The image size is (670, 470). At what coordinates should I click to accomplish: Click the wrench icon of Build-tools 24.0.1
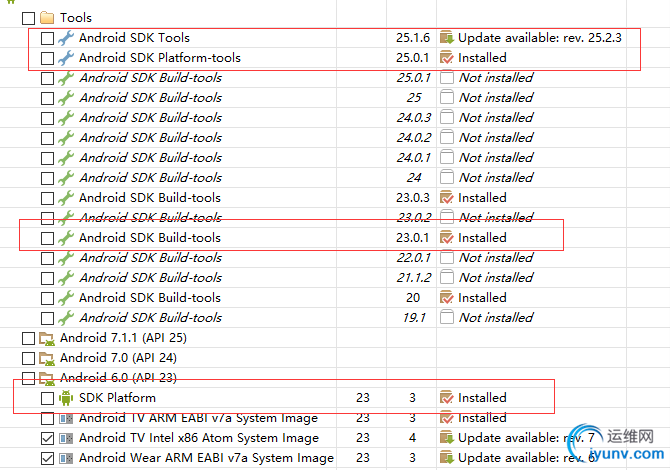(x=66, y=158)
